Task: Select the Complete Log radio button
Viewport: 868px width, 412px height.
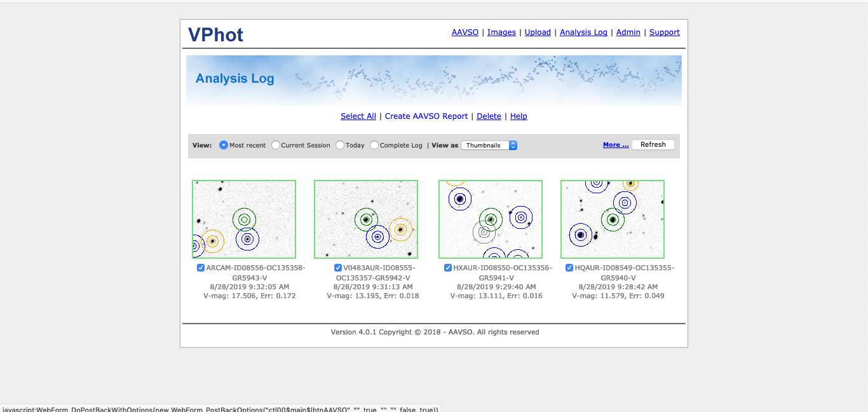Action: 374,145
